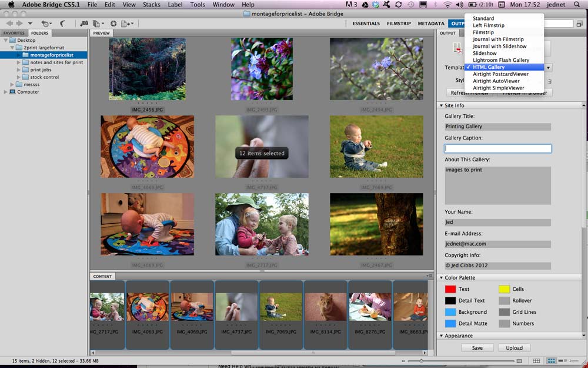Click the Output to web or PDF page icon
The image size is (588, 368).
pos(127,24)
